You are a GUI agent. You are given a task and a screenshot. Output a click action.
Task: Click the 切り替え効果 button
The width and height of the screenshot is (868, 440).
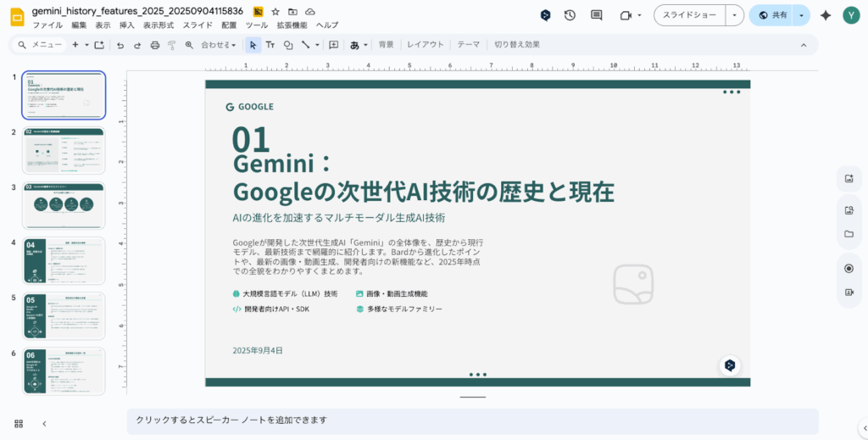click(x=516, y=45)
